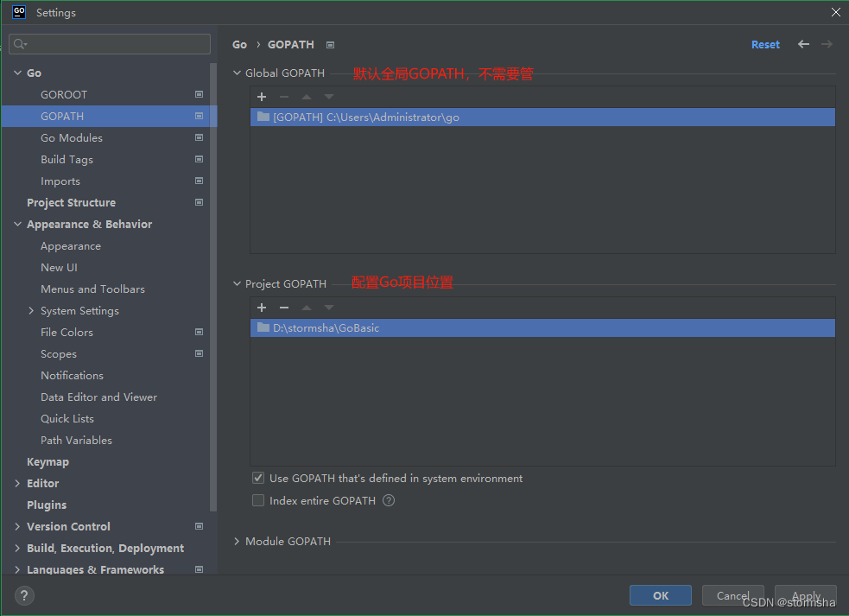The width and height of the screenshot is (849, 616).
Task: Open Menus and Toolbars settings
Action: click(x=92, y=289)
